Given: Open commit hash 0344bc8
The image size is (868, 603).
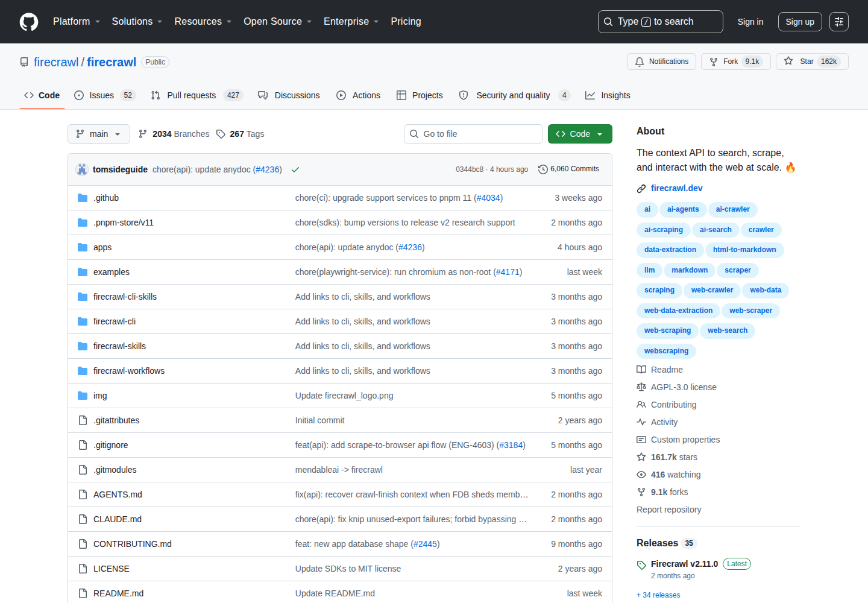Looking at the screenshot, I should click(x=470, y=169).
